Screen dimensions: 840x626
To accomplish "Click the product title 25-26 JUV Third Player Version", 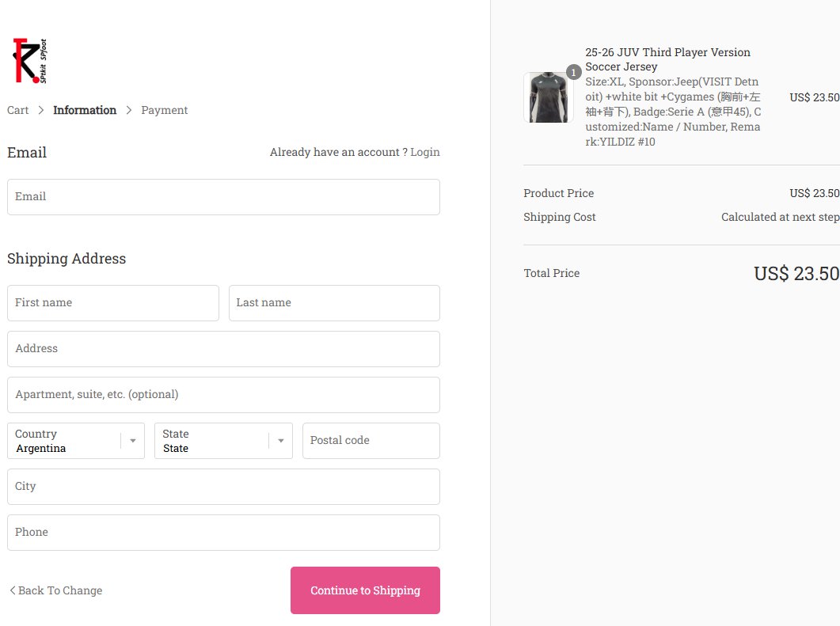I will [667, 59].
